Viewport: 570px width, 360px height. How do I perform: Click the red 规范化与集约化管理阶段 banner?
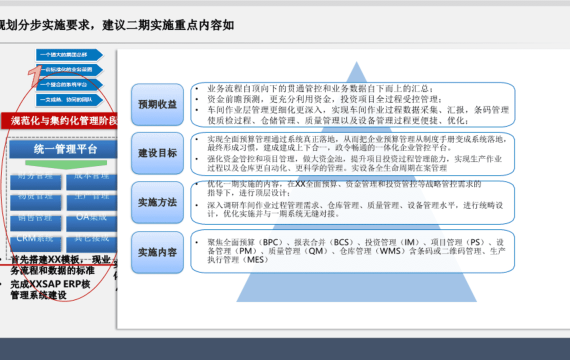click(x=60, y=121)
